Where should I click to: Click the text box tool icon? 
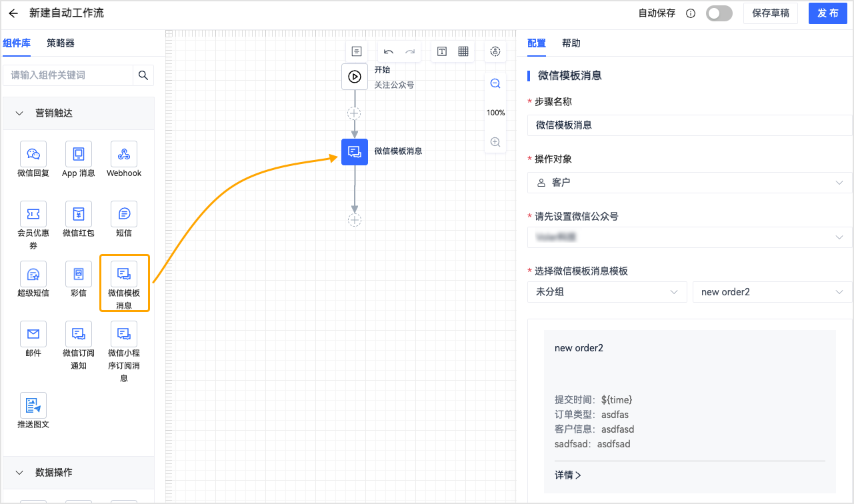tap(442, 51)
